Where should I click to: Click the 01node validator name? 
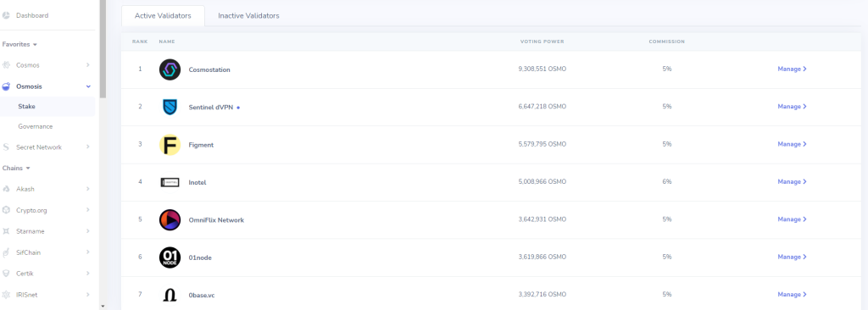click(200, 258)
